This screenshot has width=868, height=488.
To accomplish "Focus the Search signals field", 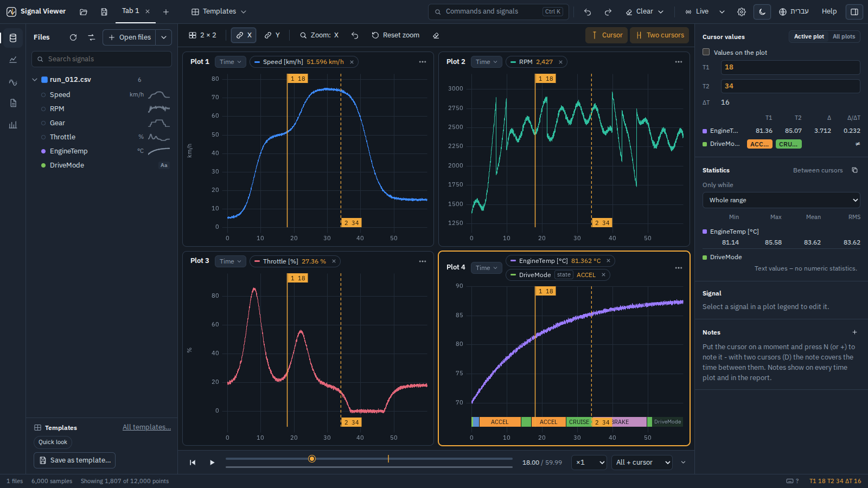I will pos(101,59).
